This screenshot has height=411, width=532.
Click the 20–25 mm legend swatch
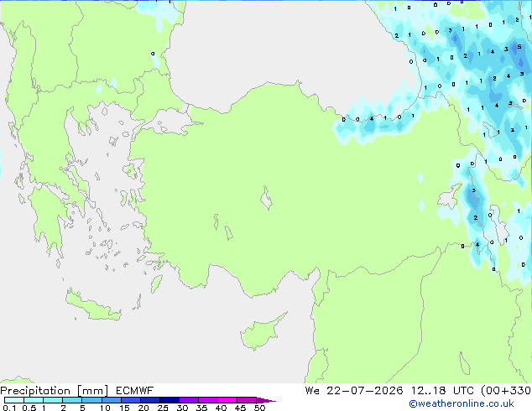[x=149, y=400]
